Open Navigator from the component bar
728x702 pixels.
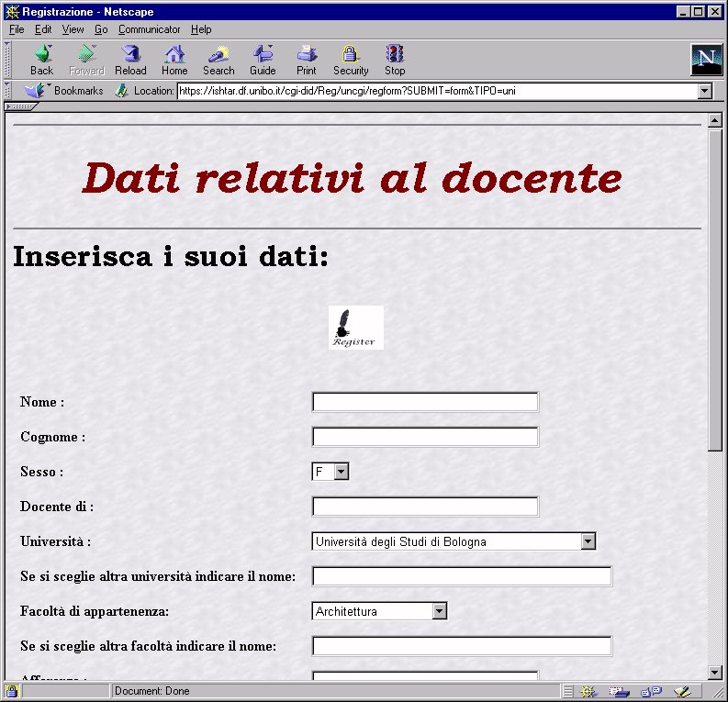point(588,691)
